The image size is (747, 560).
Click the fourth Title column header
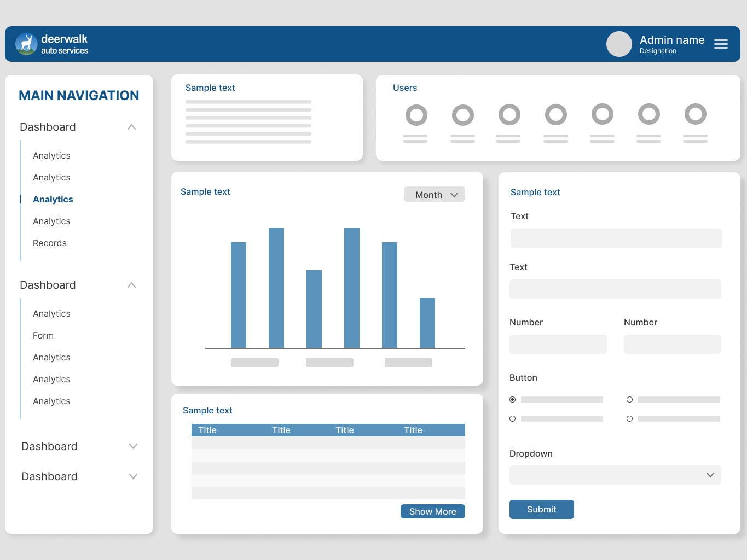(413, 430)
